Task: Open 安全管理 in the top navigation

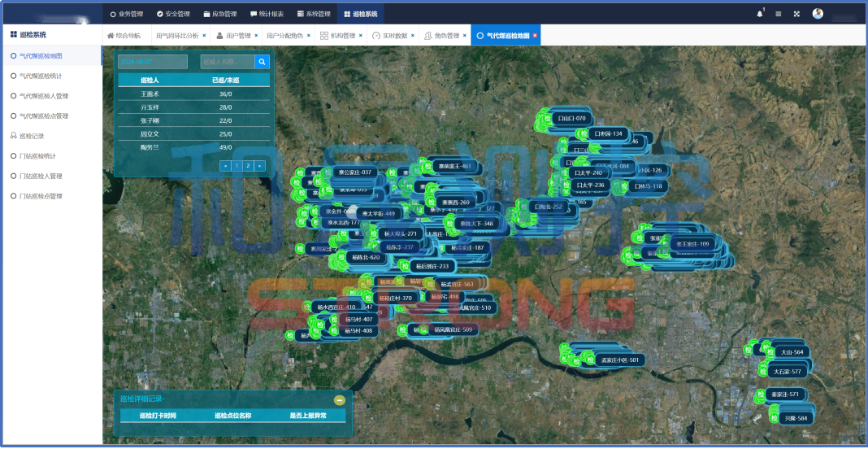Action: (x=173, y=14)
